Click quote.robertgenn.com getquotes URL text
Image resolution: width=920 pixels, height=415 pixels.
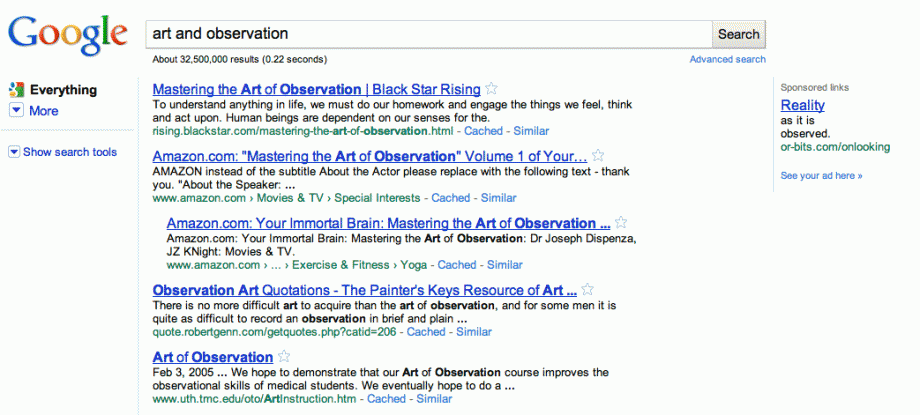274,332
